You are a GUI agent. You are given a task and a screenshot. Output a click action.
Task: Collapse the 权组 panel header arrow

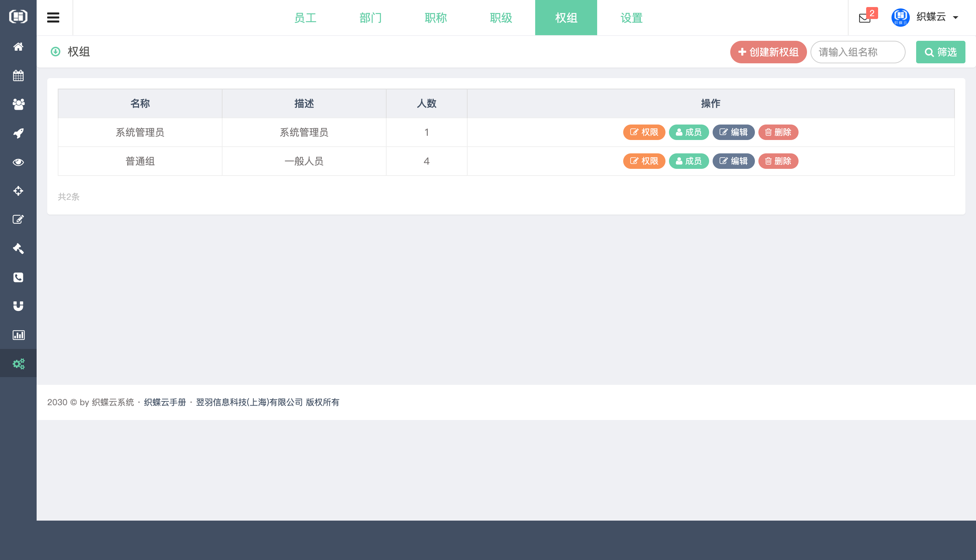55,52
